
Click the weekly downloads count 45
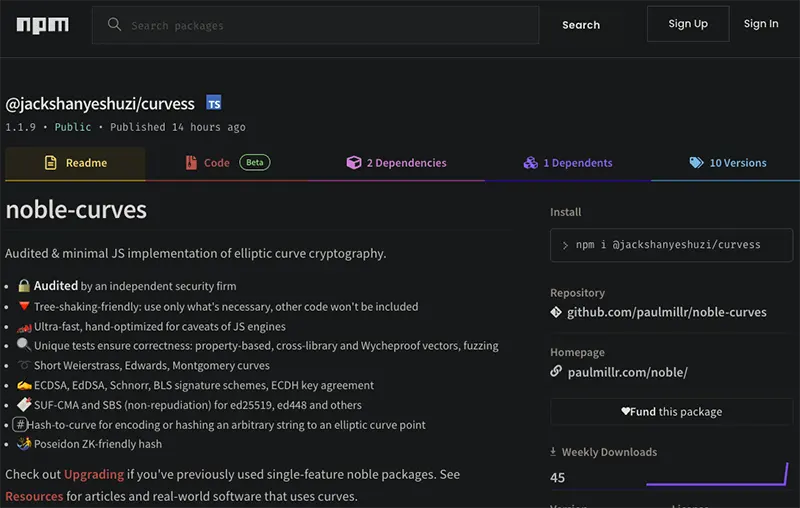pyautogui.click(x=558, y=478)
